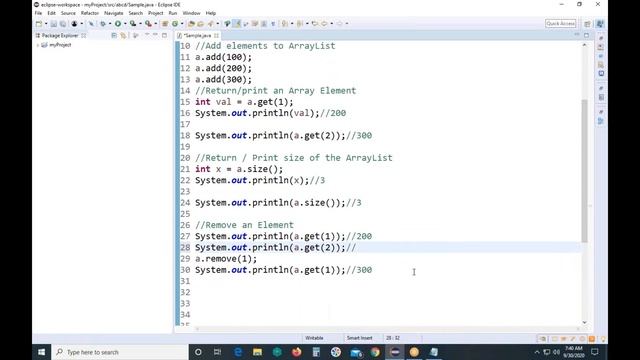
Task: Click the Smart Insert status entry
Action: tap(360, 338)
